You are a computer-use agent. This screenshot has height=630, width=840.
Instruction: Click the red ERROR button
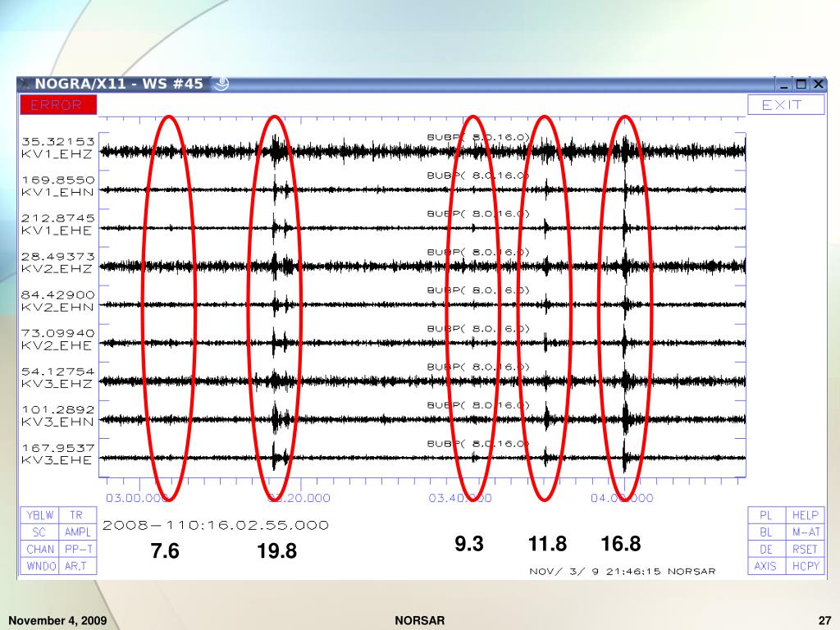tap(58, 104)
